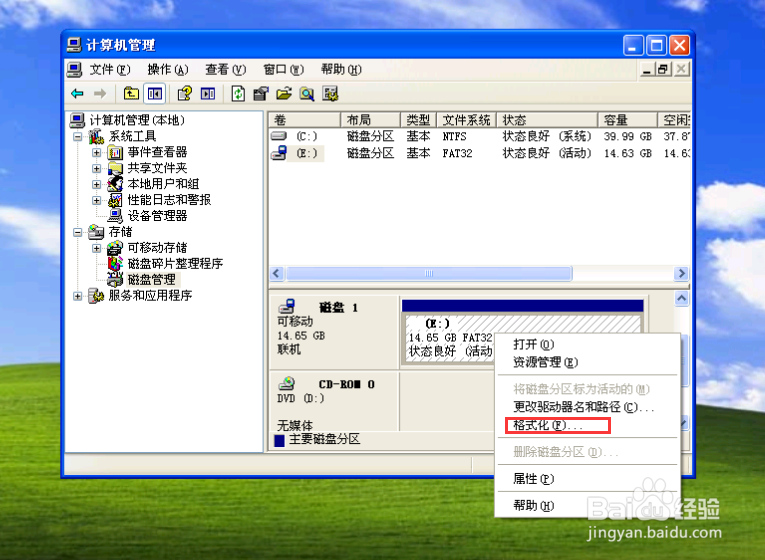Click the 磁盘碎片整理程序 icon

115,263
